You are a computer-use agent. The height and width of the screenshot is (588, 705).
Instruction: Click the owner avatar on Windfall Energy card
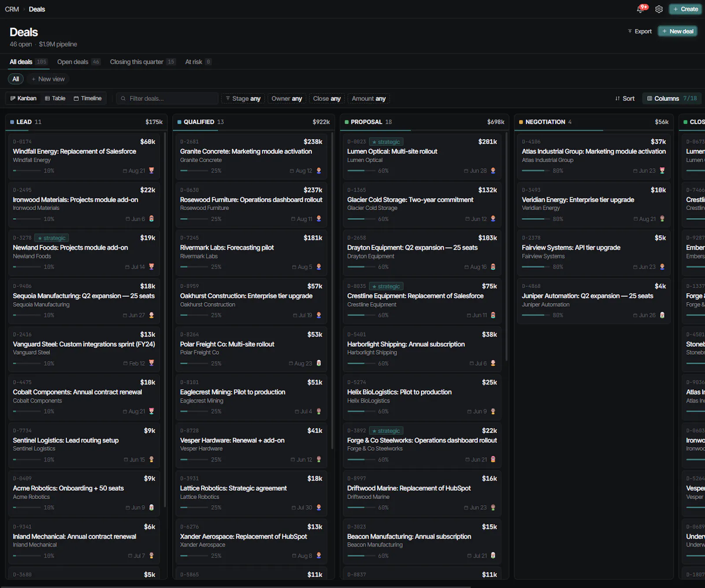coord(152,170)
